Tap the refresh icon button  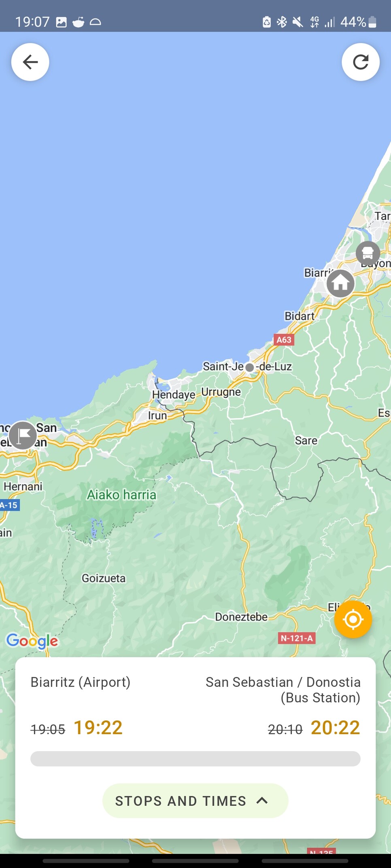coord(361,62)
